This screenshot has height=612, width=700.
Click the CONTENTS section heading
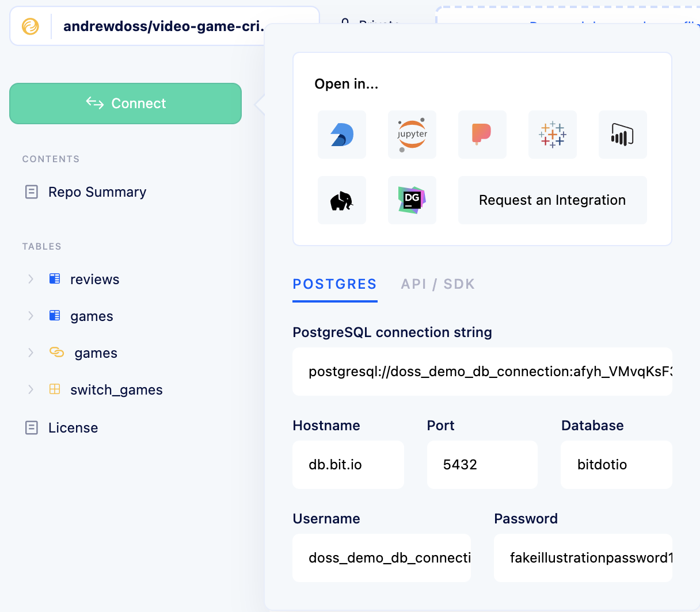click(x=51, y=159)
